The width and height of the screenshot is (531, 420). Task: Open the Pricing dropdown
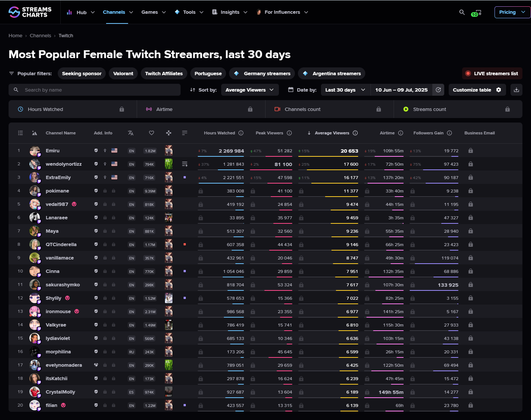pyautogui.click(x=512, y=12)
